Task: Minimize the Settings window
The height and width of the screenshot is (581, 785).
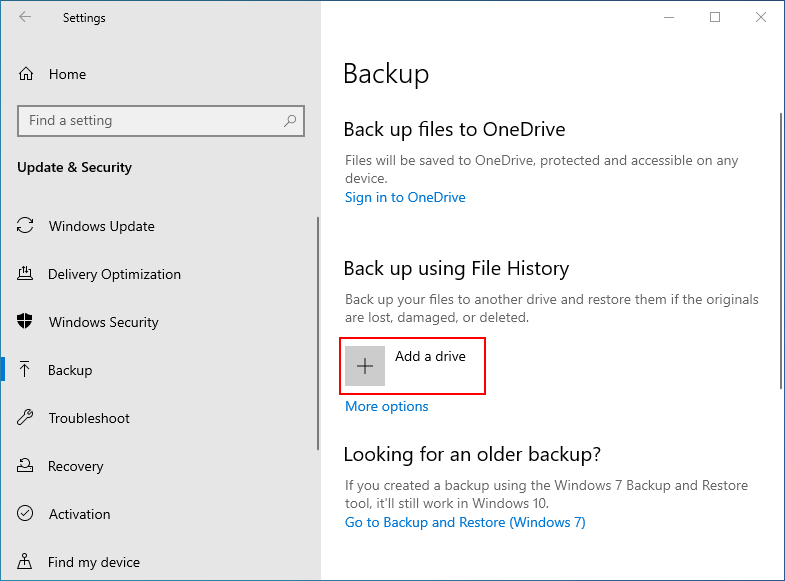Action: 669,18
